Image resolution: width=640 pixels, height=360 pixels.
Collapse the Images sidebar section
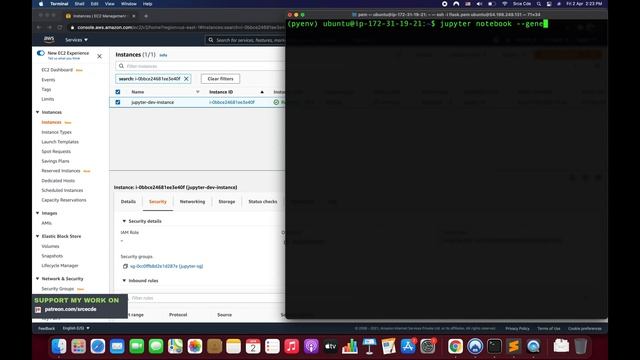[38, 213]
